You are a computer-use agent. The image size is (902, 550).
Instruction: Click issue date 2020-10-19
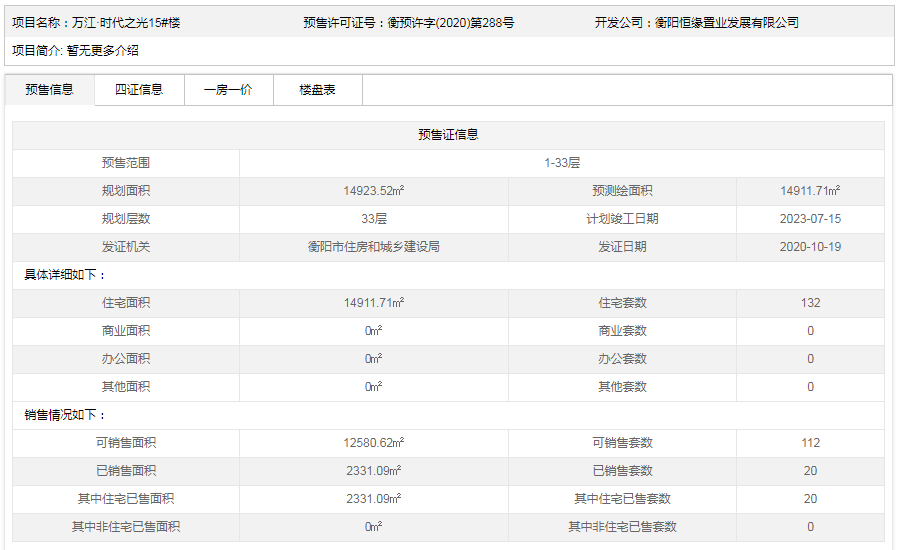tap(810, 247)
